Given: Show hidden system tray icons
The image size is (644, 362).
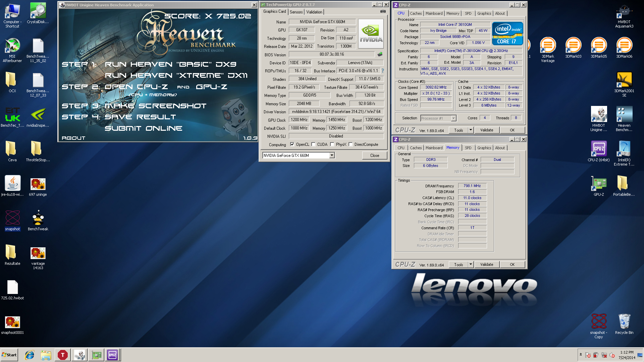Looking at the screenshot, I should (x=581, y=355).
